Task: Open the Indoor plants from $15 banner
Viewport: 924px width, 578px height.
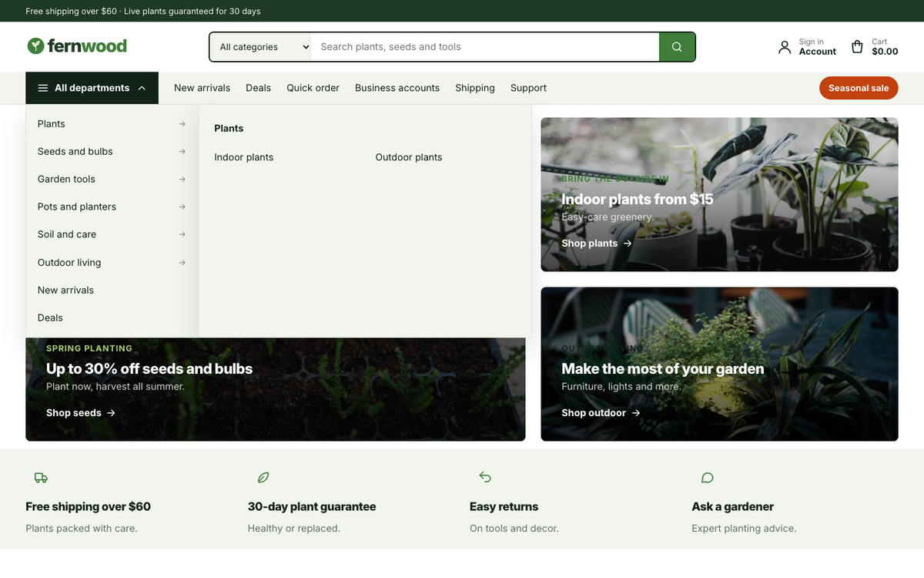Action: (x=719, y=194)
